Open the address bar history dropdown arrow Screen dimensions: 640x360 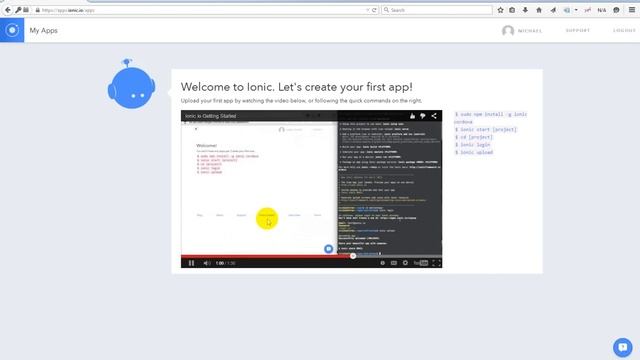pyautogui.click(x=367, y=10)
